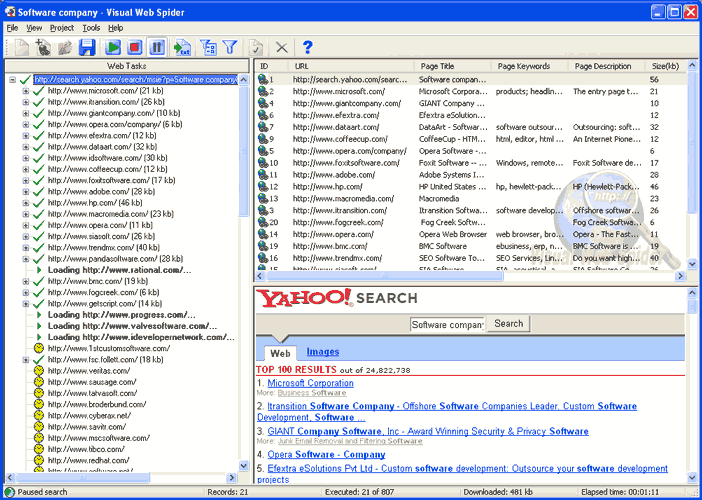Click the Export to txt icon
The image size is (702, 500).
[183, 47]
